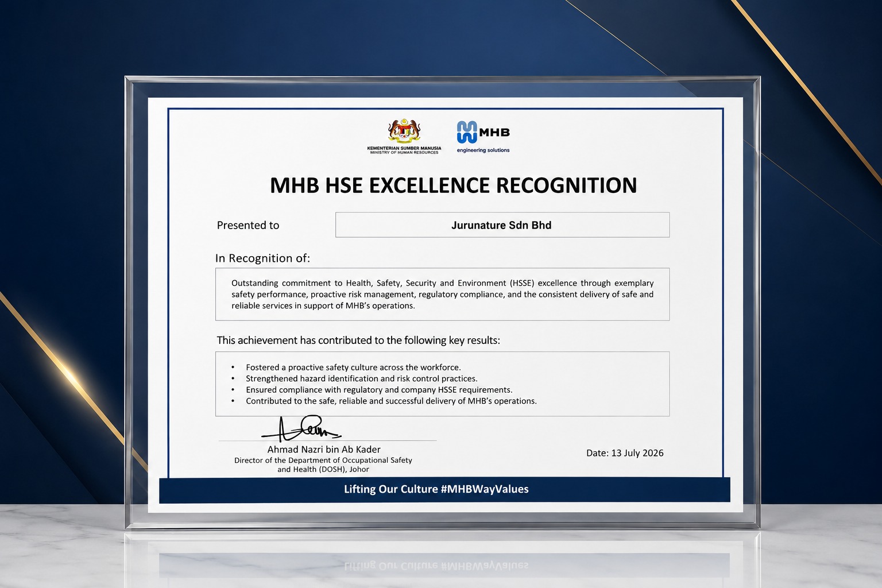
Task: Click the key results heading line
Action: click(x=358, y=340)
